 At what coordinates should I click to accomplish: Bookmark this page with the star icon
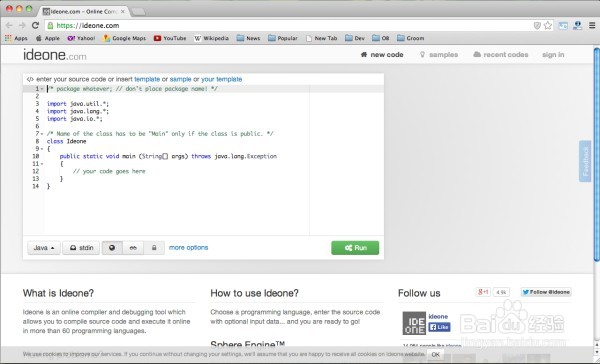548,25
